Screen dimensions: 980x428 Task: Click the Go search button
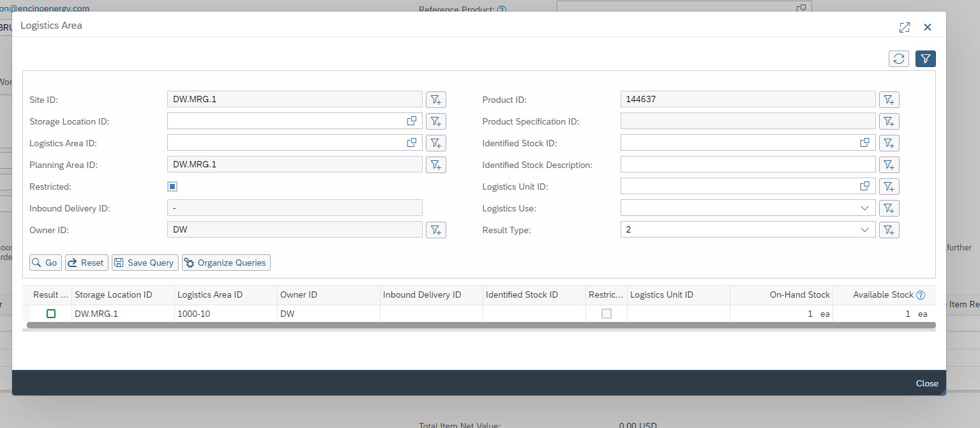[x=45, y=263]
